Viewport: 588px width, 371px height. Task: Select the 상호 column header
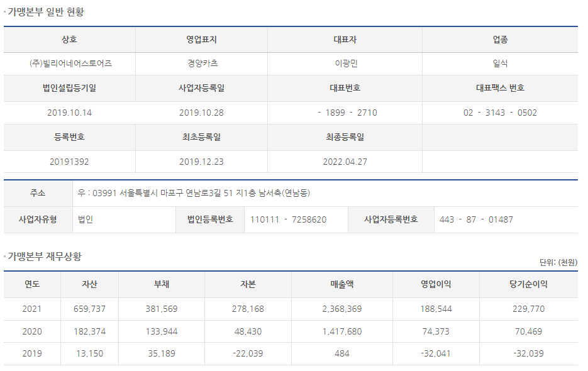tap(69, 40)
